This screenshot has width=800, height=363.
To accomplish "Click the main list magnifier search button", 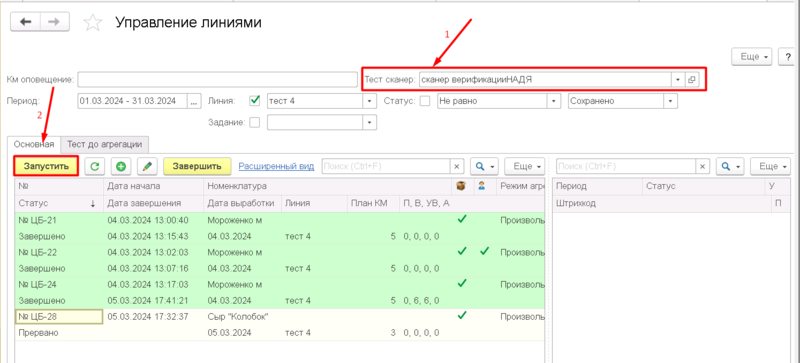I will pyautogui.click(x=483, y=166).
